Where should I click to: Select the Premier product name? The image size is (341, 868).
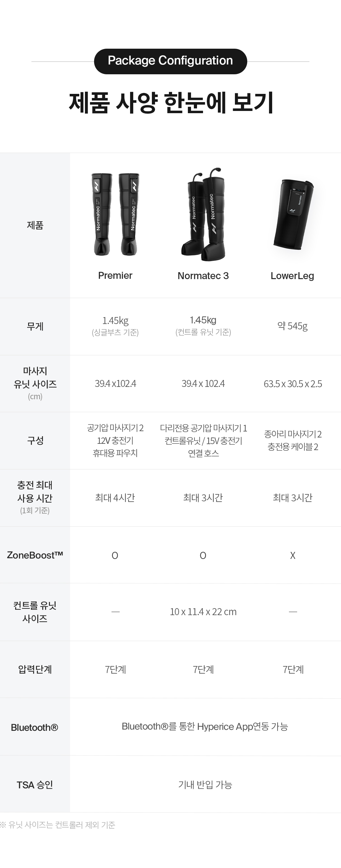pyautogui.click(x=115, y=276)
